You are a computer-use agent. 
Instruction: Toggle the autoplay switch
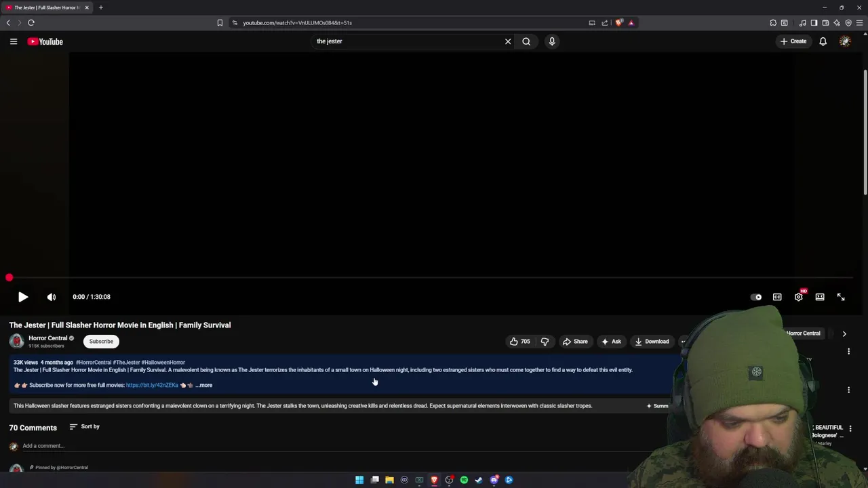(756, 297)
